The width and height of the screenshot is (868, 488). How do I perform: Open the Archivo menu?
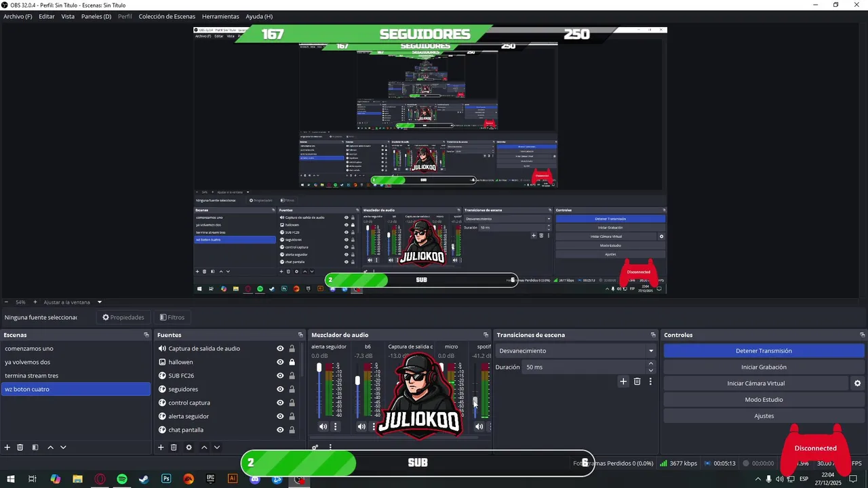pyautogui.click(x=18, y=16)
